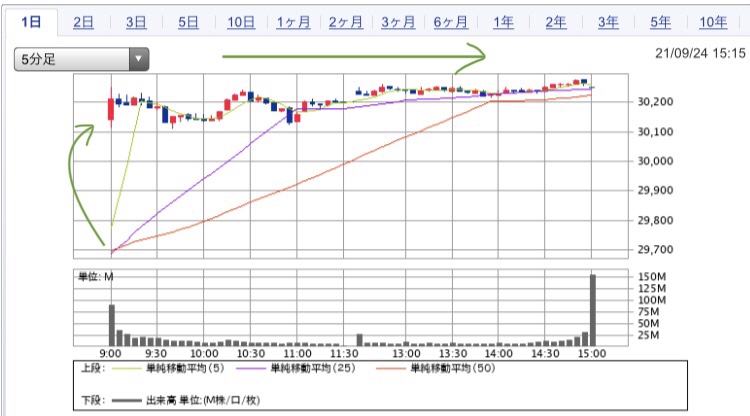
Task: Switch to the 2年 period
Action: click(556, 22)
